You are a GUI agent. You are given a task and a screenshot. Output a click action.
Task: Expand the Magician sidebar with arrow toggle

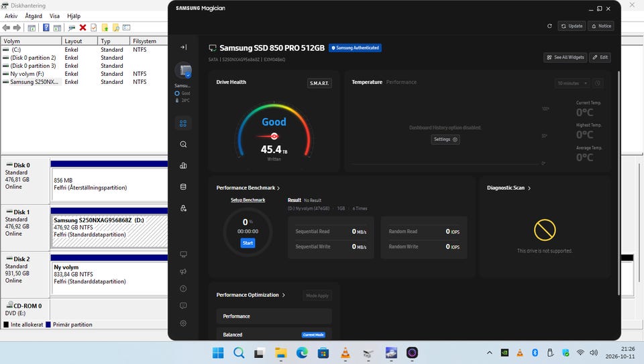coord(183,47)
